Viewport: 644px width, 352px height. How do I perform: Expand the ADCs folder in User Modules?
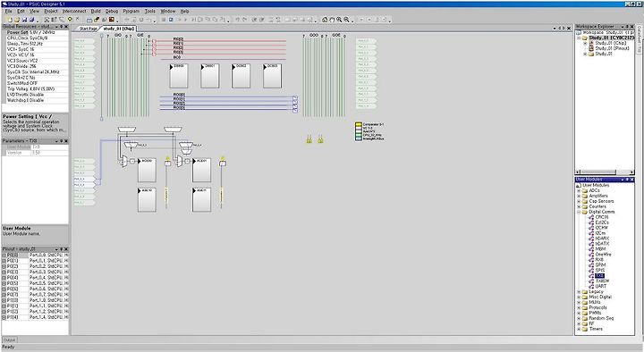[x=579, y=191]
